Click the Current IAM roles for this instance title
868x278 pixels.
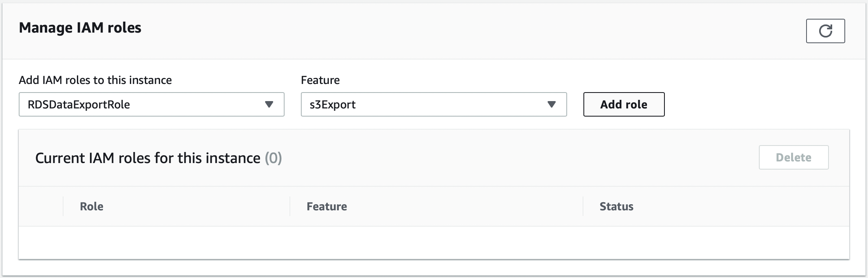tap(148, 158)
